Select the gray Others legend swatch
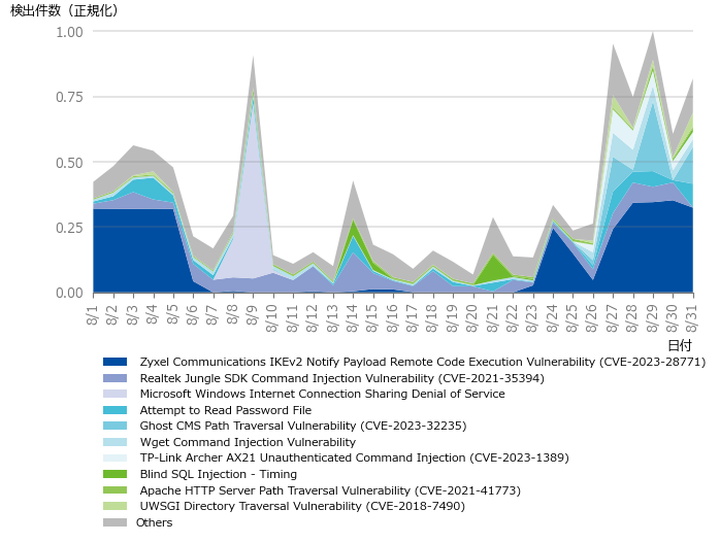Screen dimensions: 720x543 pos(115,523)
